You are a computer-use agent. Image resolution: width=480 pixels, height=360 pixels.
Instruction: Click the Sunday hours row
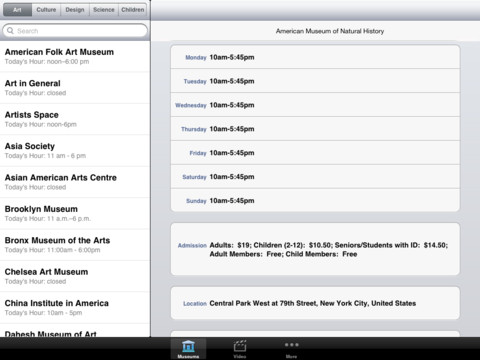coord(315,200)
